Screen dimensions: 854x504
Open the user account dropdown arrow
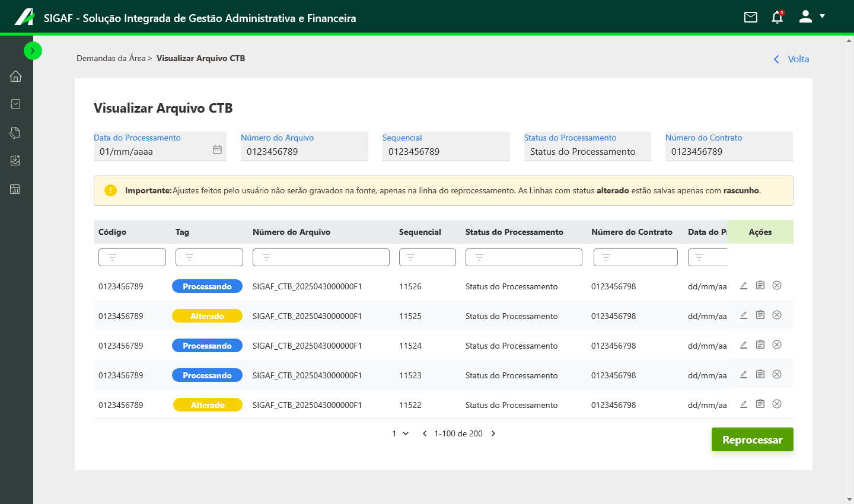tap(822, 17)
